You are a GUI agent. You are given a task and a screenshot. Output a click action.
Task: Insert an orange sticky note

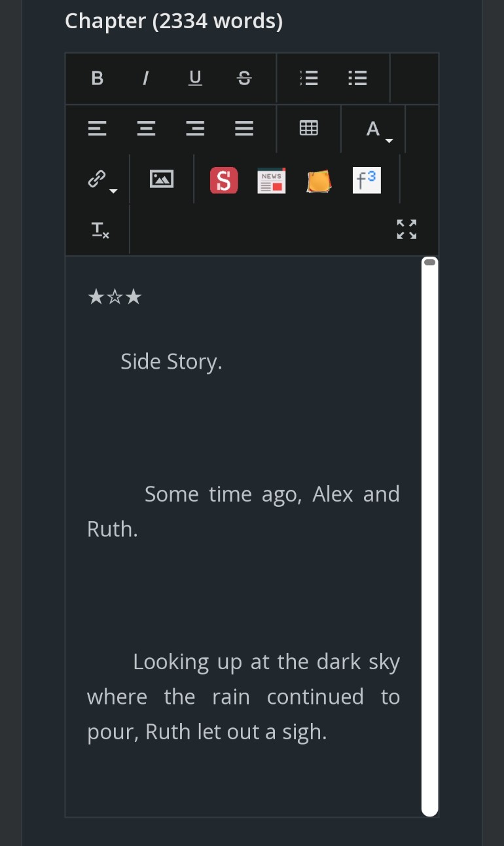point(319,180)
